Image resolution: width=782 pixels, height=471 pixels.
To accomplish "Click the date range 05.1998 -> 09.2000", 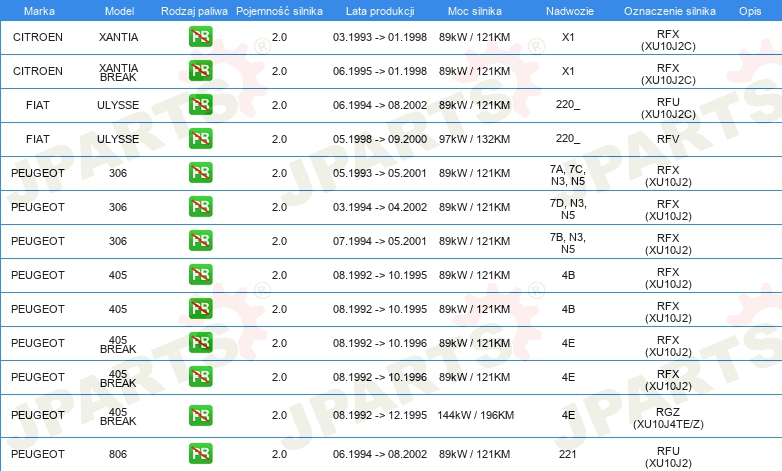I will [380, 139].
